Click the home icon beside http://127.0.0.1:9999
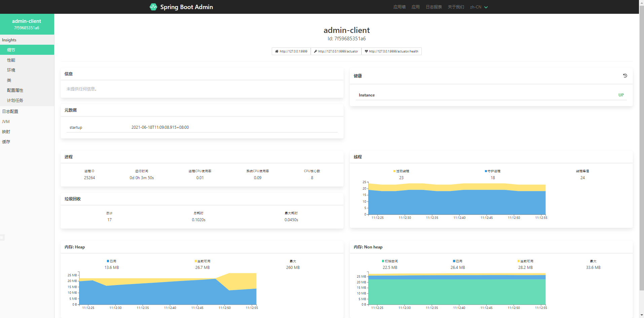 click(x=277, y=51)
